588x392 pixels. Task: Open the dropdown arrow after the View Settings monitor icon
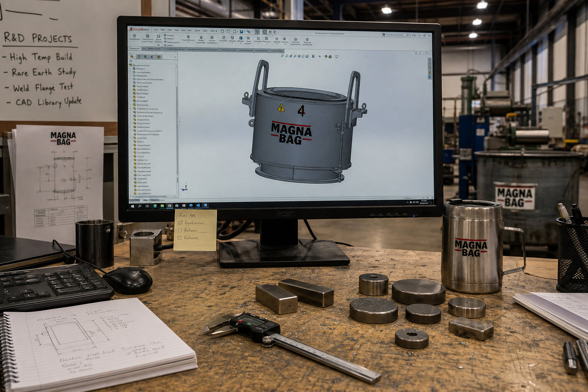coord(340,57)
